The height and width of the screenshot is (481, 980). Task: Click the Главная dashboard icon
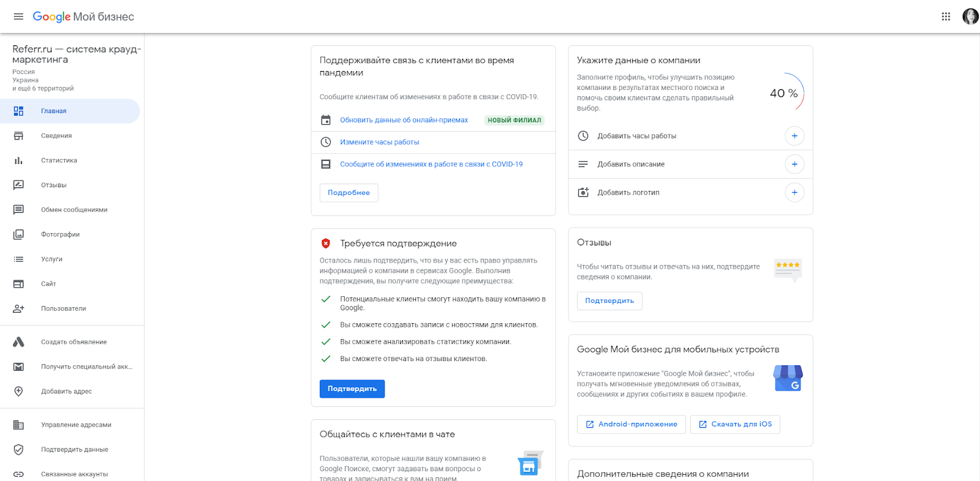pos(18,111)
